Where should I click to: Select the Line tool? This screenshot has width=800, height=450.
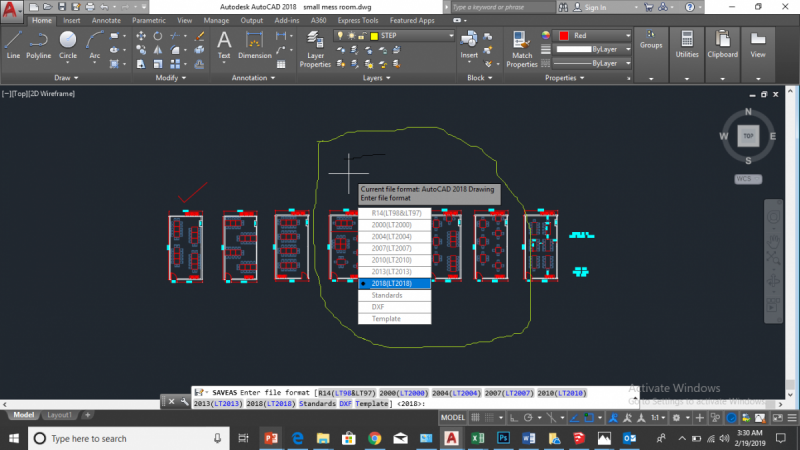click(x=13, y=43)
